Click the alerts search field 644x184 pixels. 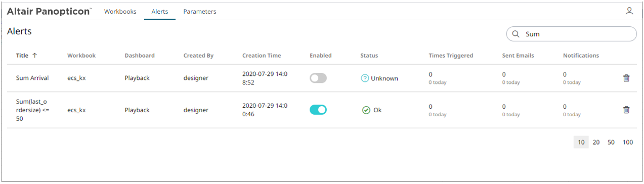point(571,34)
